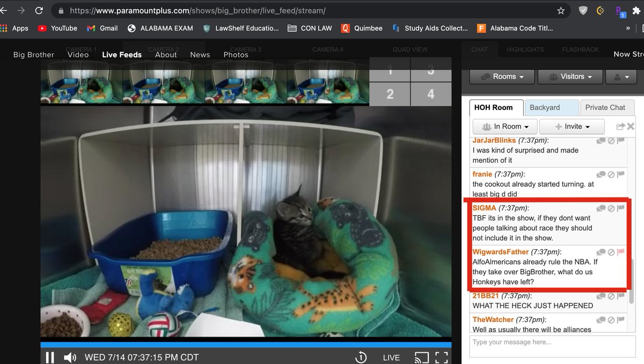Reply to 21BB21's message using the speech bubble icon

[x=601, y=296]
